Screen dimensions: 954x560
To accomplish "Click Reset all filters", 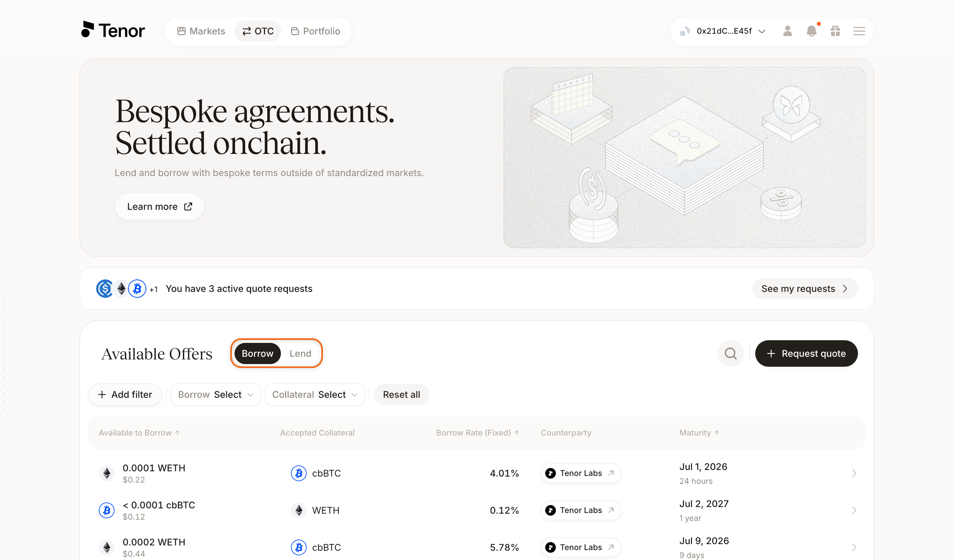I will 401,395.
